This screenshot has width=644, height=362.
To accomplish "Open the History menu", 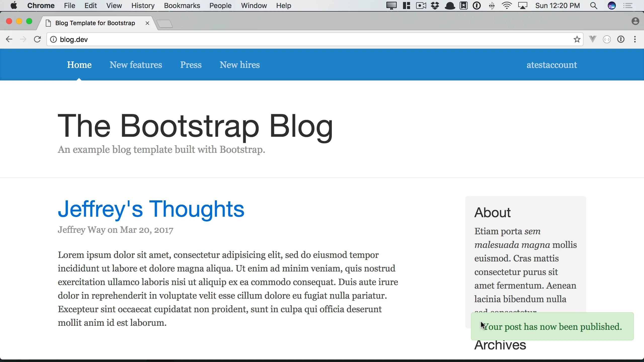I will coord(143,6).
